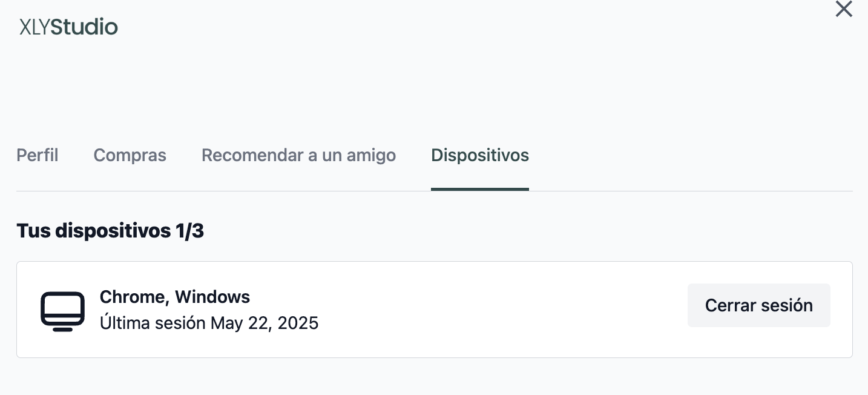868x395 pixels.
Task: Click the "1/3" device counter
Action: point(189,231)
